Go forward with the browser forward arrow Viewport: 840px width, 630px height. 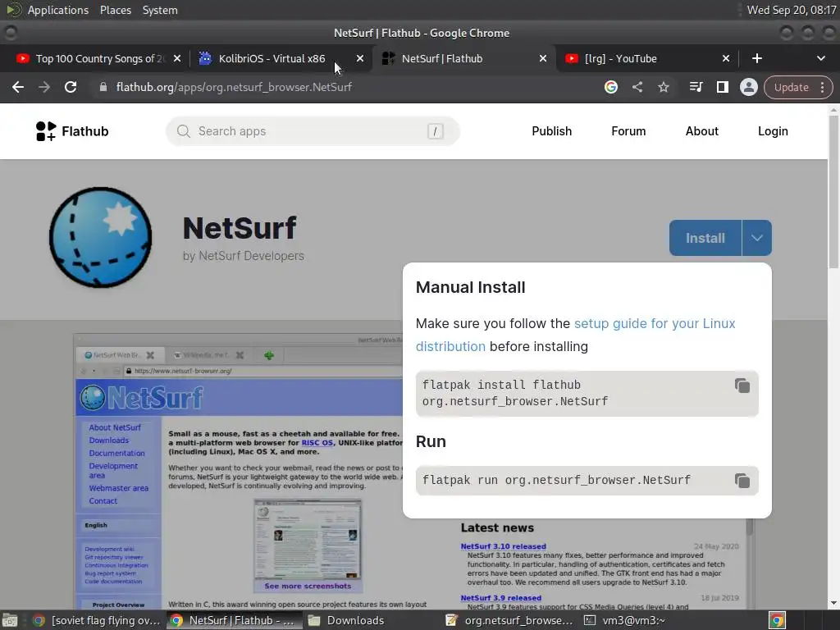coord(44,87)
